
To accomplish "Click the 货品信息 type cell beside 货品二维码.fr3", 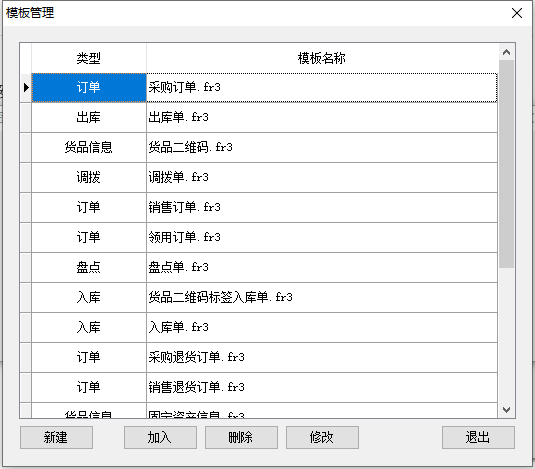I will pyautogui.click(x=89, y=148).
